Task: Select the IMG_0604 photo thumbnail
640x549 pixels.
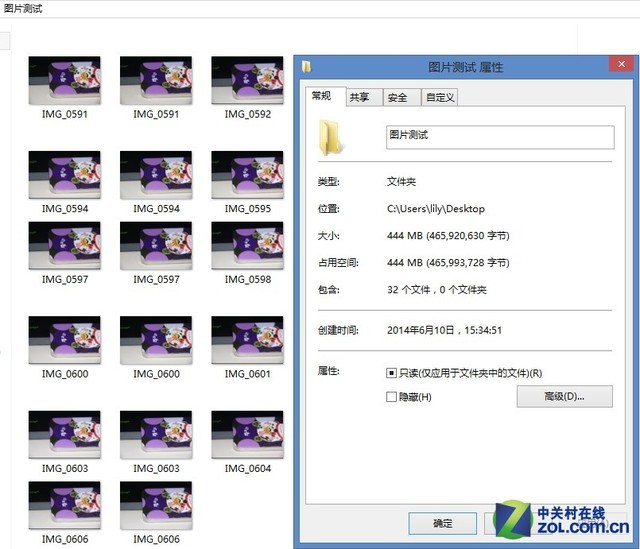Action: point(247,434)
